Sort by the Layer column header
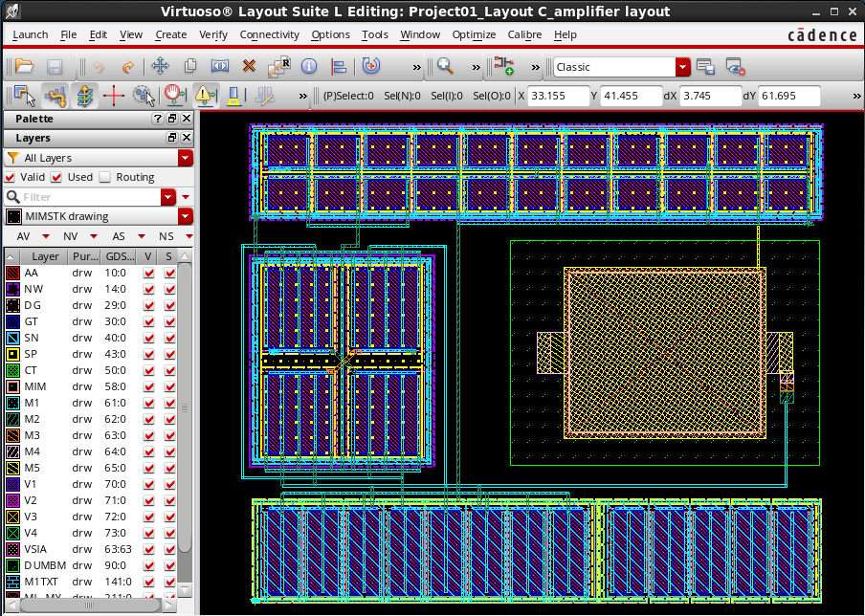 pos(45,256)
